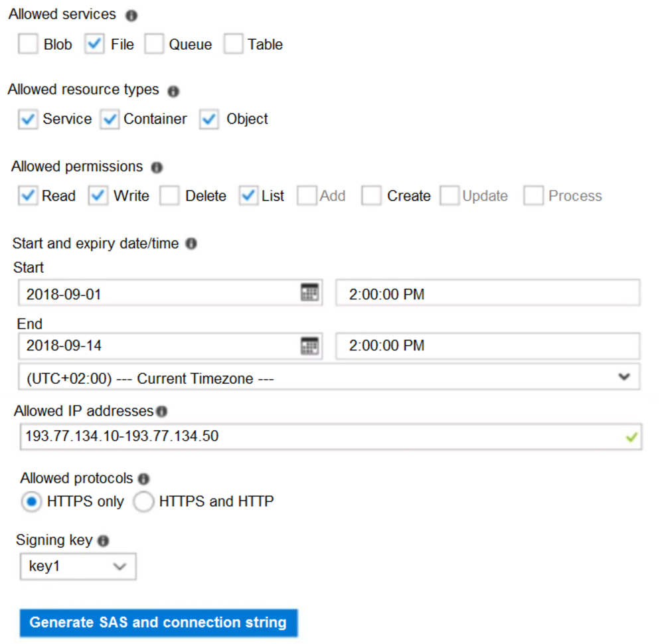The image size is (662, 644).
Task: Open the Start date calendar picker
Action: 310,292
